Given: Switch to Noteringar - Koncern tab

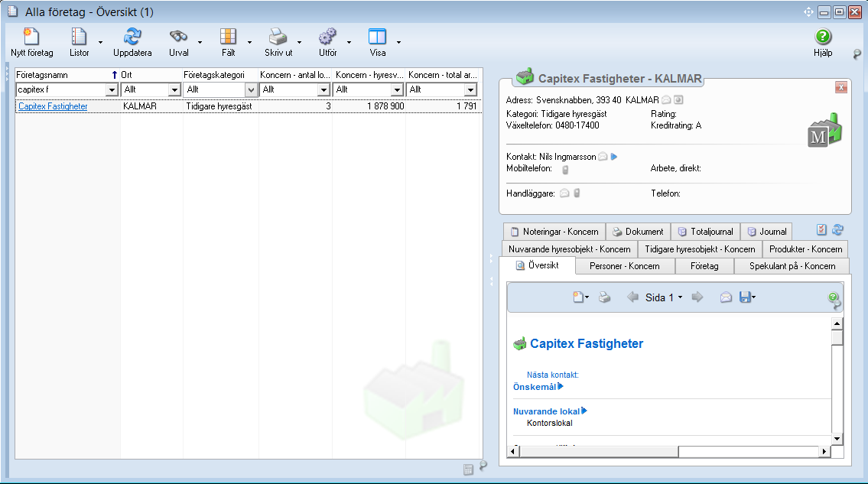Looking at the screenshot, I should click(554, 232).
